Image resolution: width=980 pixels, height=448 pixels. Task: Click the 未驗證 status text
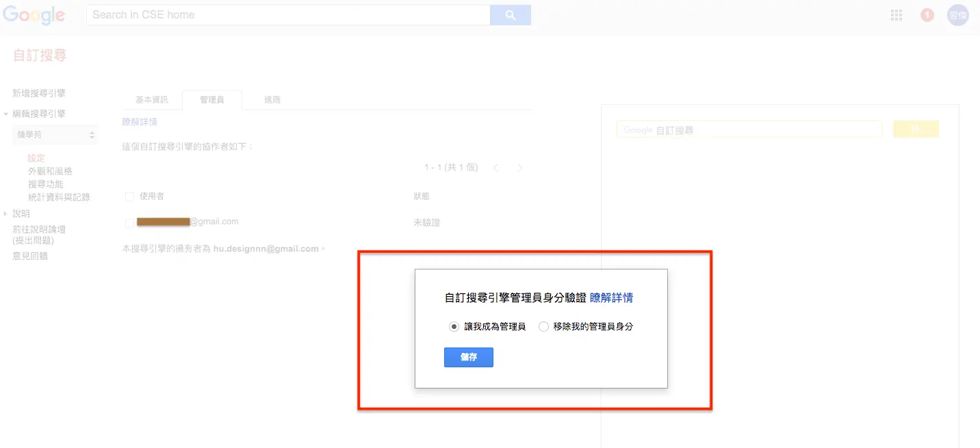(426, 223)
